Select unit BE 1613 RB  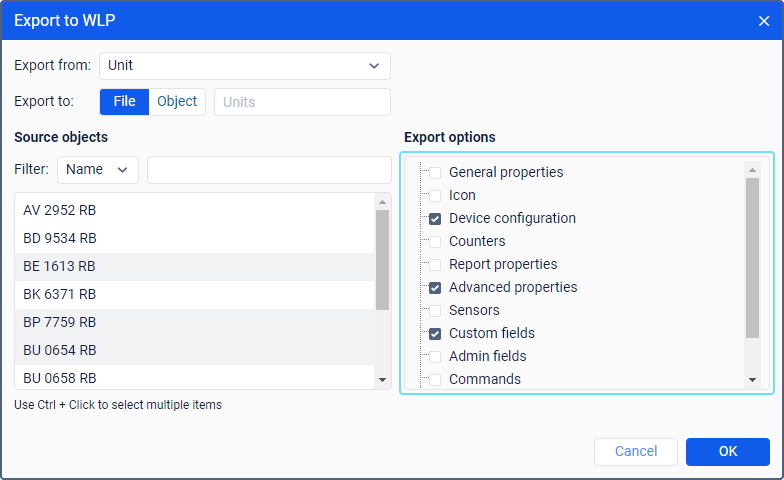pos(60,266)
